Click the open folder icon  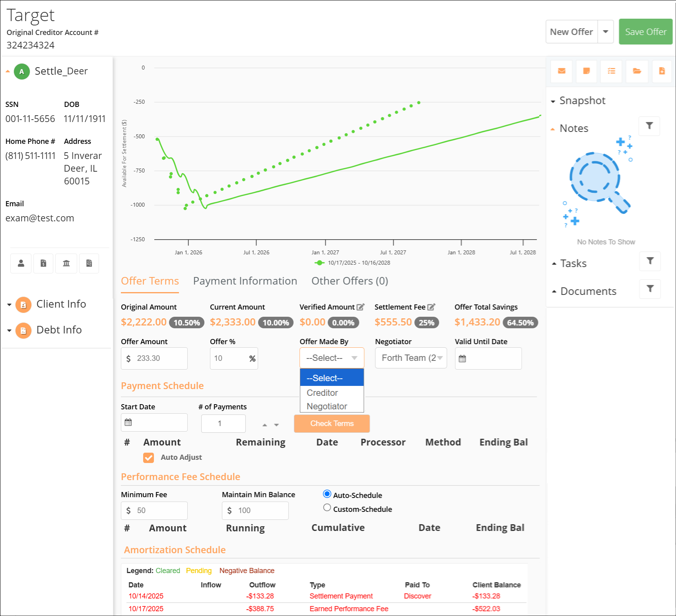637,71
